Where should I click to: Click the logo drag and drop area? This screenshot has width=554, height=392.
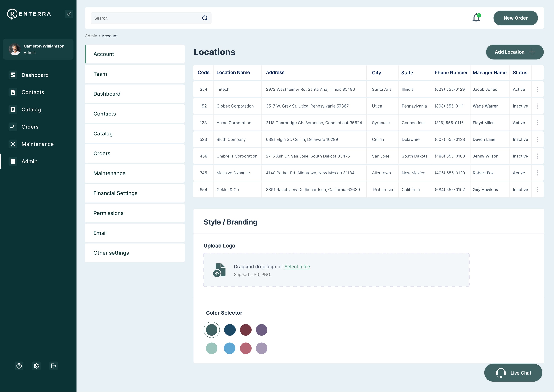pyautogui.click(x=336, y=270)
